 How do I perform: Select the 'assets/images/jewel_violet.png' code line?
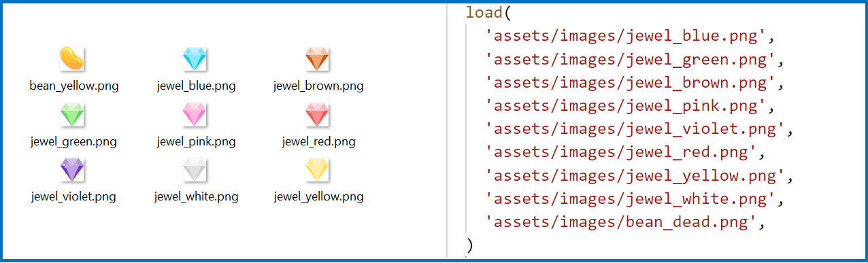pyautogui.click(x=640, y=129)
